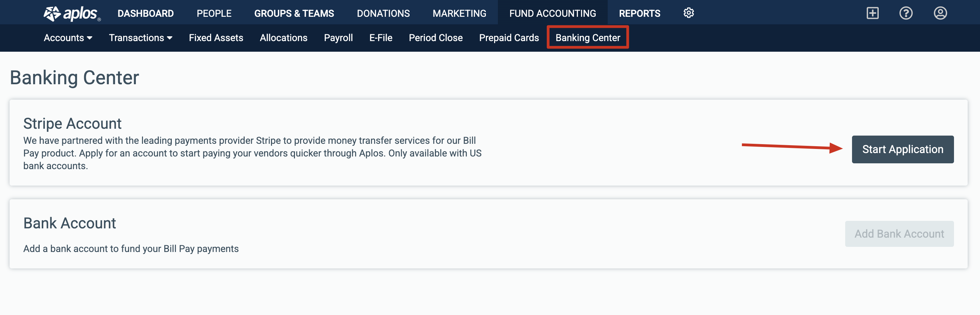Screen dimensions: 980x315
Task: Open the Marketing tab
Action: tap(459, 13)
